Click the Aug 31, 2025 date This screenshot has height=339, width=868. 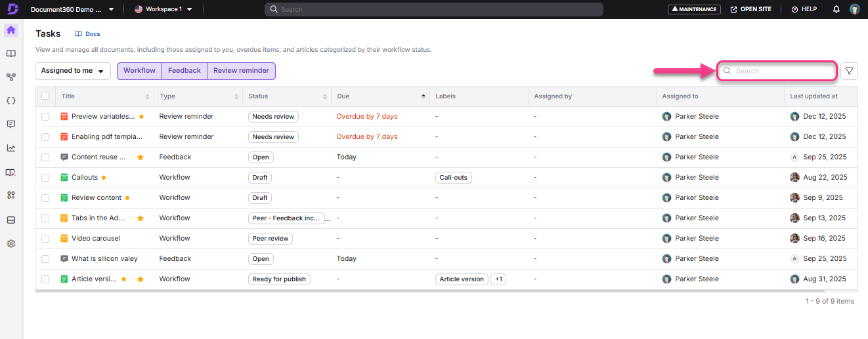click(x=825, y=279)
